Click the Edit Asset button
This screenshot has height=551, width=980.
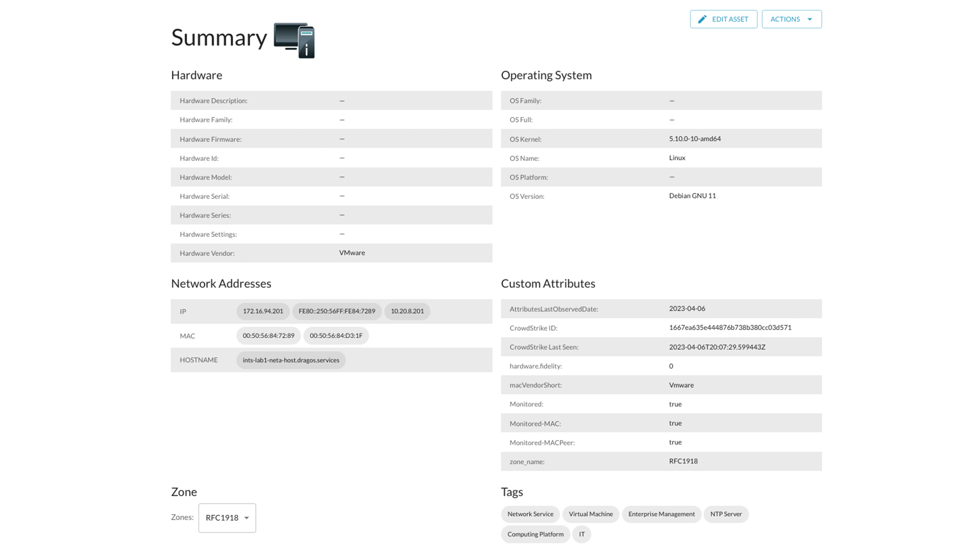click(723, 19)
